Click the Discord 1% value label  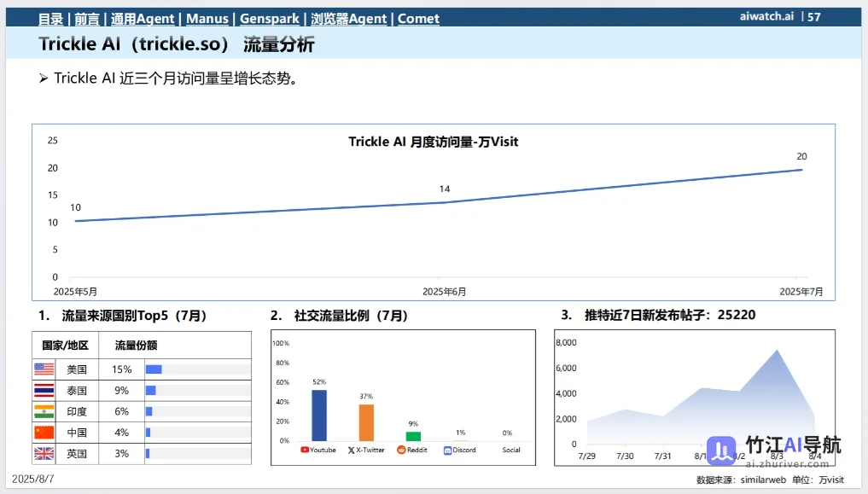pyautogui.click(x=461, y=433)
